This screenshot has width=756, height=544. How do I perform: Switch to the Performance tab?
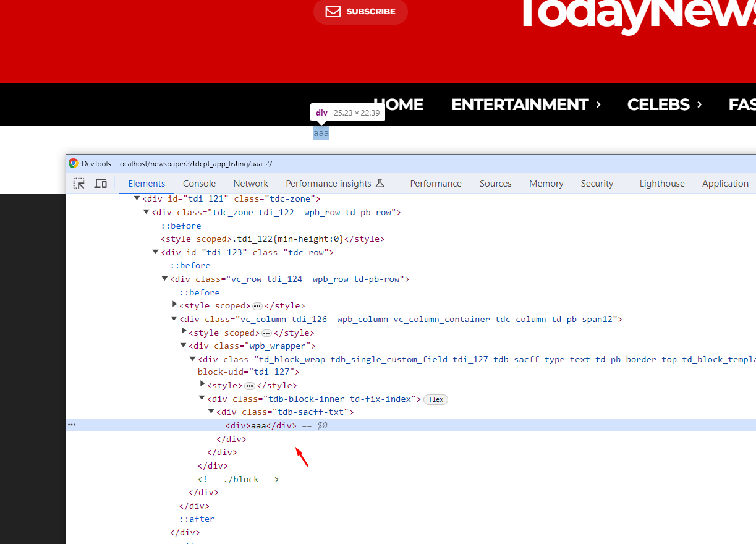(436, 184)
